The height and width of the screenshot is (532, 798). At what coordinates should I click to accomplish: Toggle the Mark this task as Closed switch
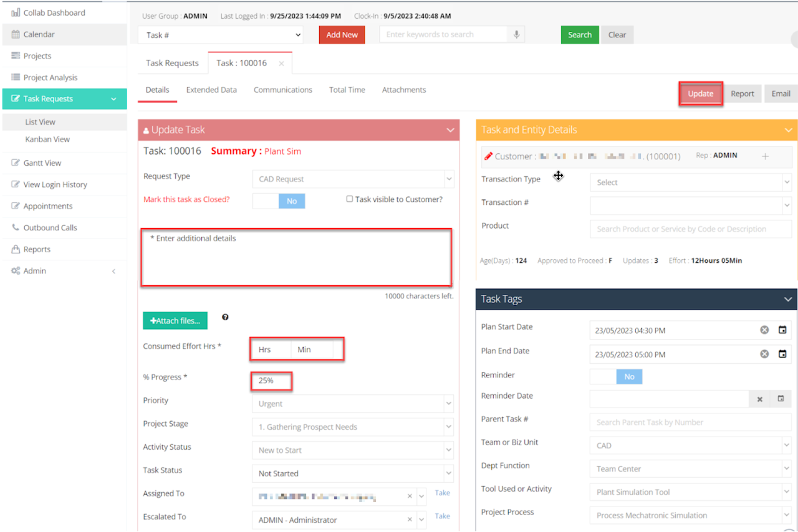tap(279, 201)
